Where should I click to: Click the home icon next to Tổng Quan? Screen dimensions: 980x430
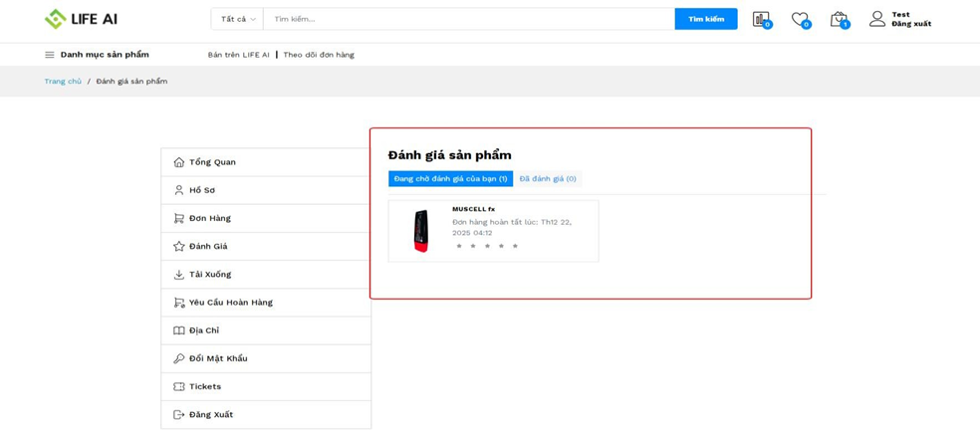tap(179, 162)
